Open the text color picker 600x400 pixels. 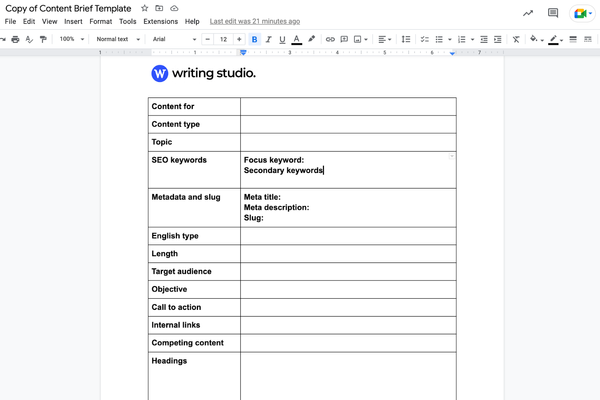297,39
